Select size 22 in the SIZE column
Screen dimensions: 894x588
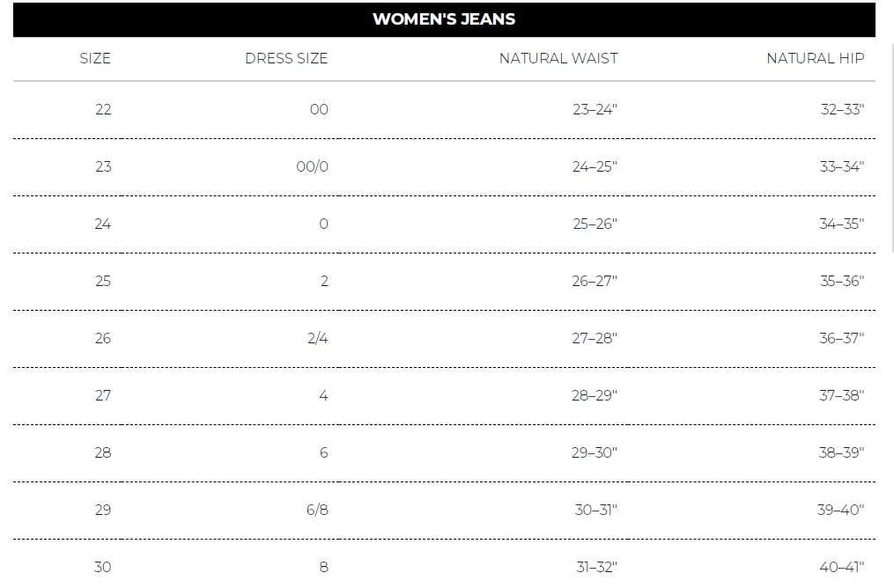pyautogui.click(x=103, y=110)
